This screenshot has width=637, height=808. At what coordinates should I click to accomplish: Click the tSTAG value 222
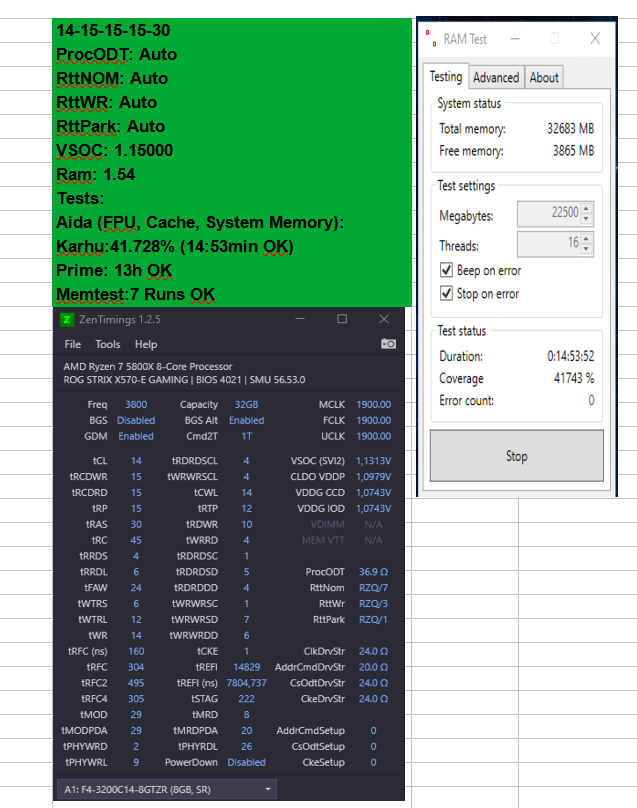coord(246,699)
